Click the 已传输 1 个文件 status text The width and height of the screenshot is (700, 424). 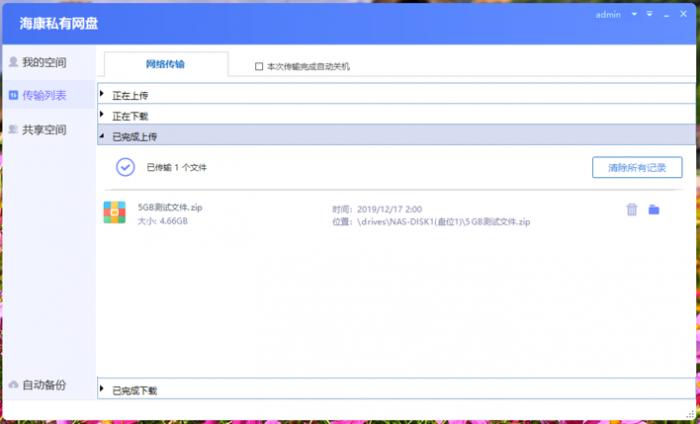(177, 167)
